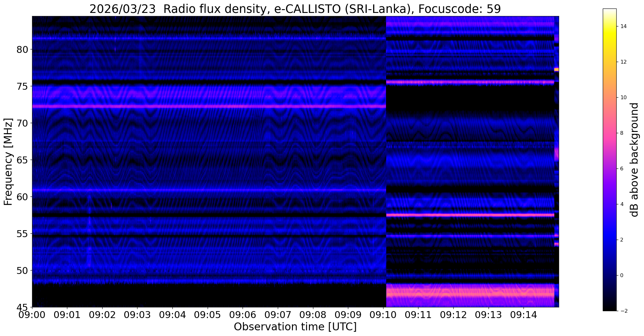The image size is (644, 336).
Task: Click the 80 MHz frequency tick label
Action: [x=23, y=49]
